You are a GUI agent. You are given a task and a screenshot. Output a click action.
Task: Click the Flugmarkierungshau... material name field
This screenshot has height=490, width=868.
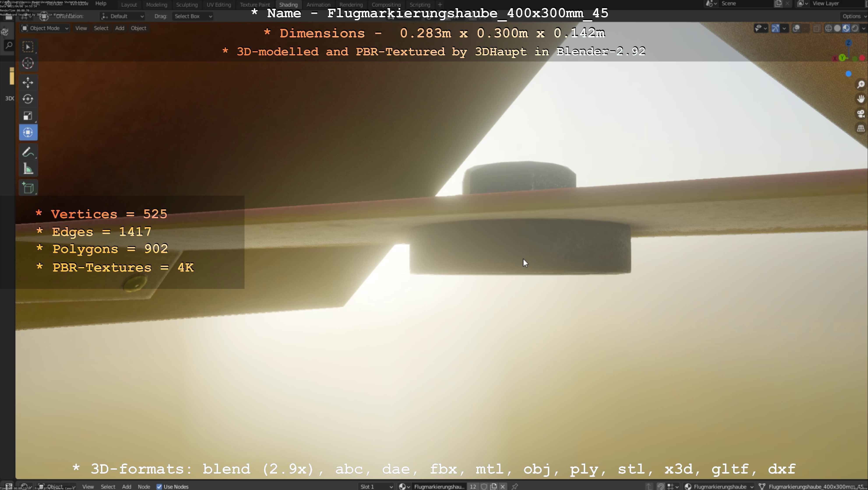click(x=439, y=486)
